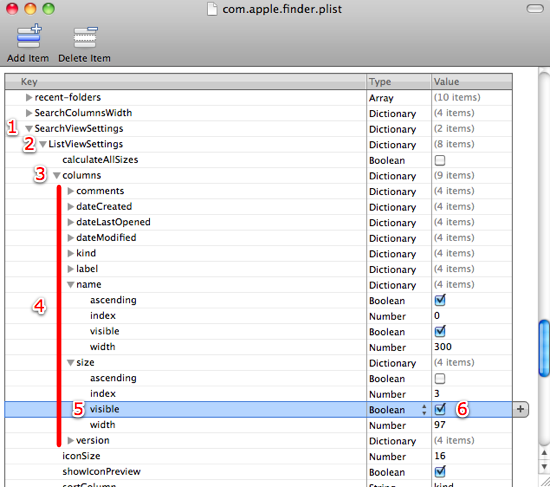Click the Array type cell of recent-folders
This screenshot has width=550, height=487.
coord(399,98)
